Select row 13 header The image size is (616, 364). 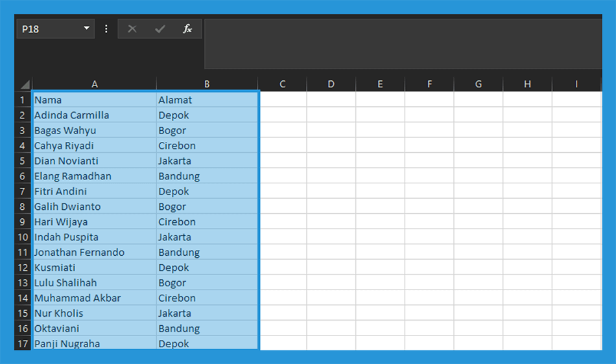(23, 283)
